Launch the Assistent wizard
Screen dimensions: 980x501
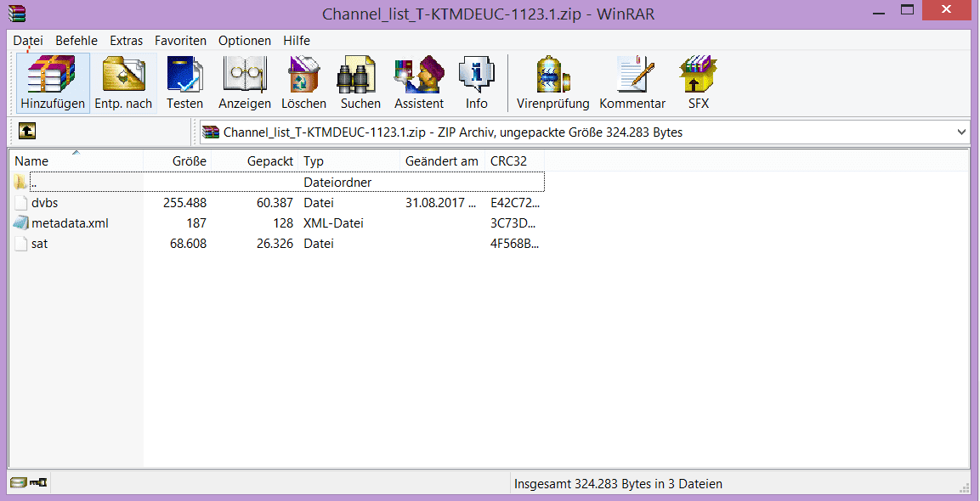(419, 82)
